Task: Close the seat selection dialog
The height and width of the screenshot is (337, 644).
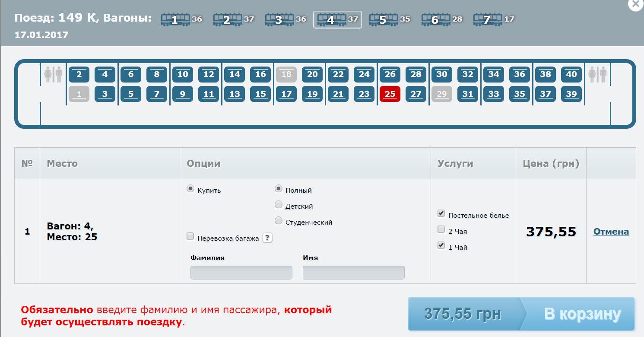Action: point(636,4)
